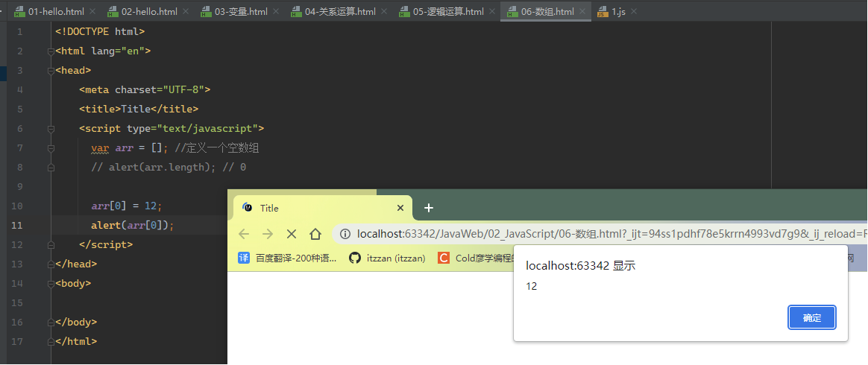Viewport: 868px width, 365px height.
Task: Click the site info icon in address bar
Action: coord(345,234)
